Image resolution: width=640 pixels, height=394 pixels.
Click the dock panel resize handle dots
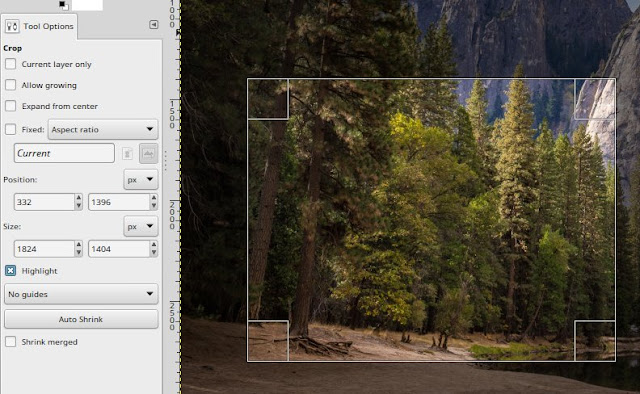165,160
